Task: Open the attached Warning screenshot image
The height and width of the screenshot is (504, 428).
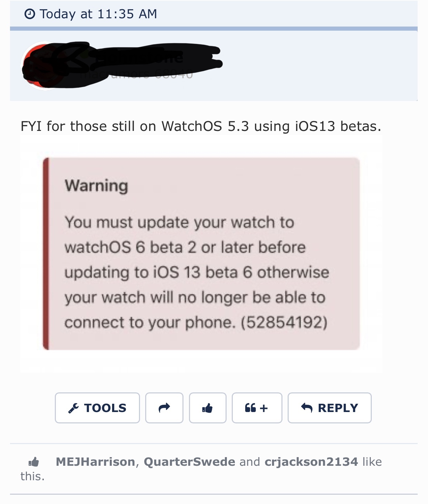Action: pos(201,254)
